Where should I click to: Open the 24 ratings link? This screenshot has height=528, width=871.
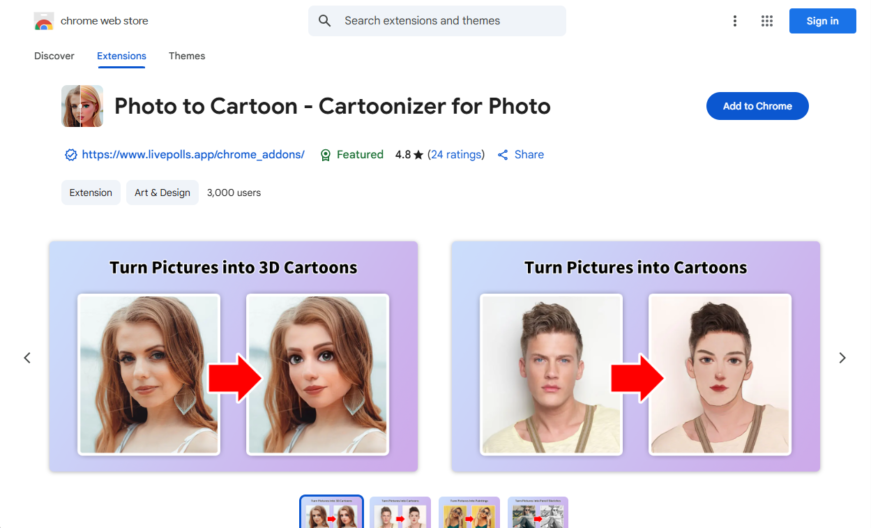pos(456,155)
